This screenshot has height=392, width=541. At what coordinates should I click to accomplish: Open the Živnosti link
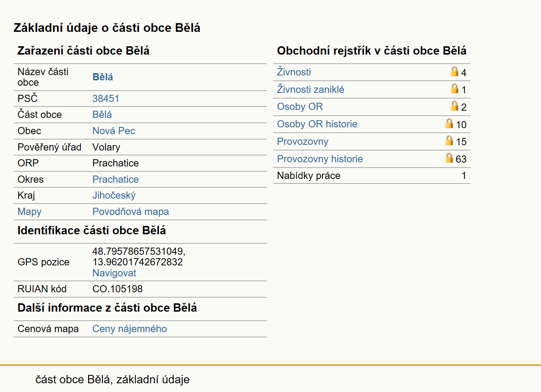point(294,72)
